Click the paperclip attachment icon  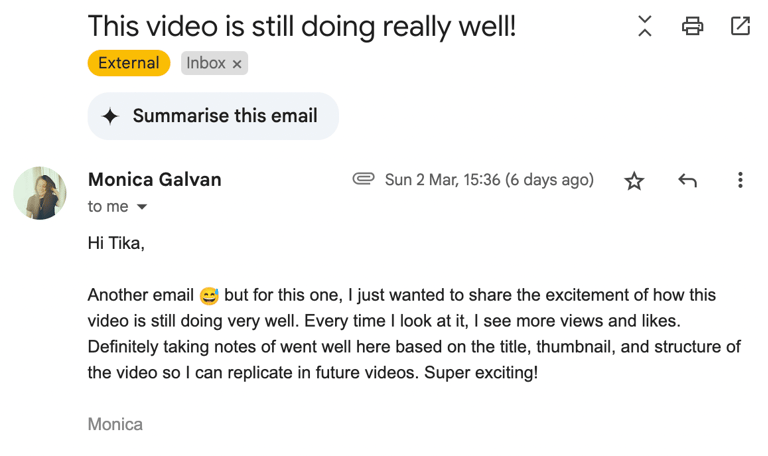point(363,179)
